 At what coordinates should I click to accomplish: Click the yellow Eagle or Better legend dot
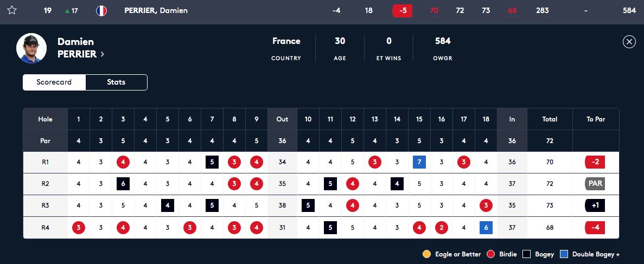coord(426,254)
